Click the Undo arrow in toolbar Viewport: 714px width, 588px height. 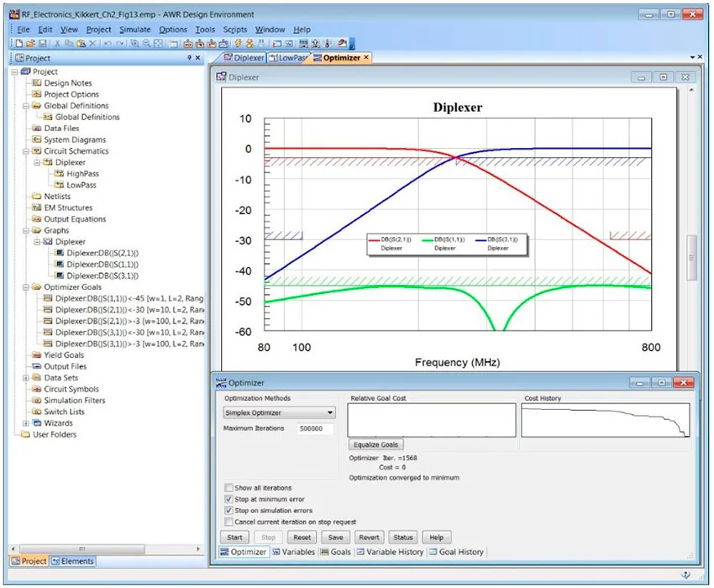107,43
